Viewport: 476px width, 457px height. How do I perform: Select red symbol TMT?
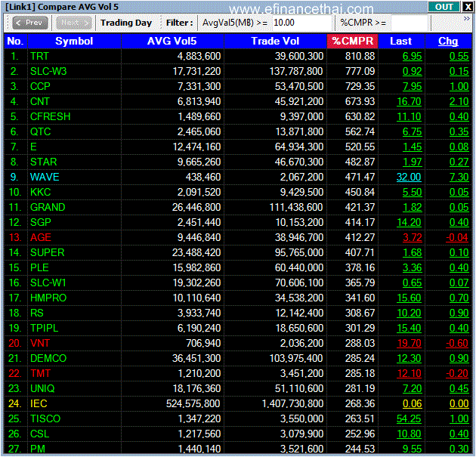[40, 374]
